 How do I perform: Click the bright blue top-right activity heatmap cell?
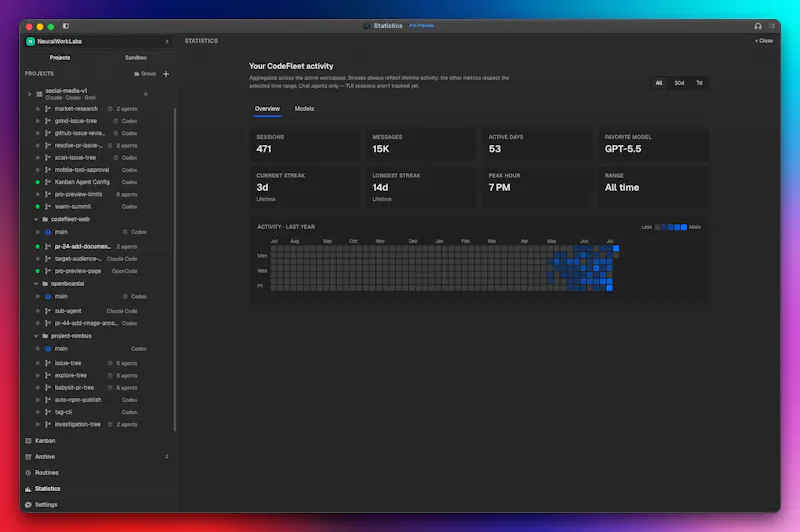tap(616, 248)
